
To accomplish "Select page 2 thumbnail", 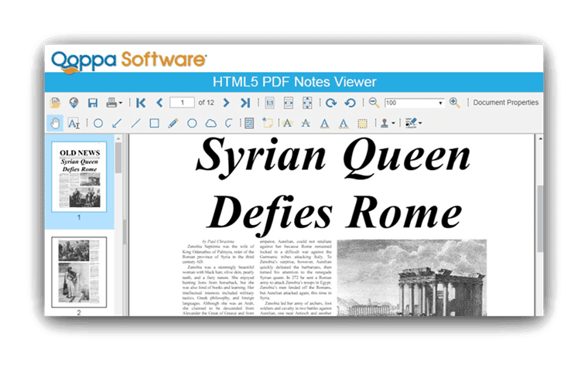I will (x=79, y=272).
